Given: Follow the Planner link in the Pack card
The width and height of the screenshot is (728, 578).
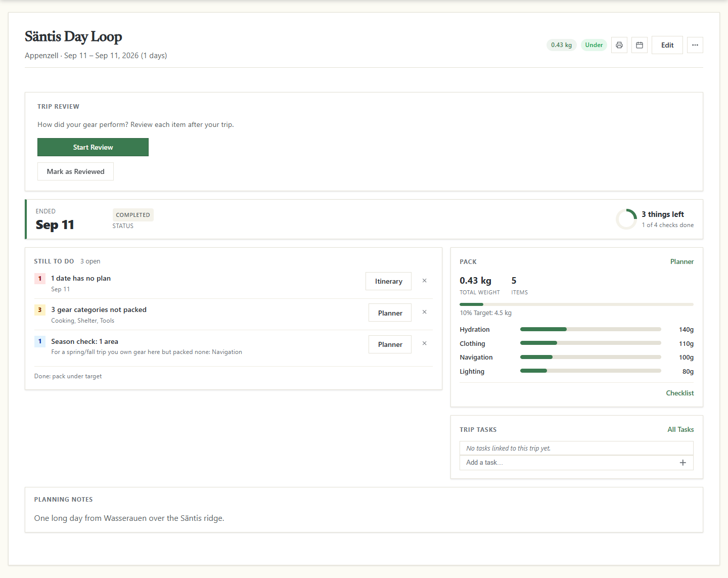Looking at the screenshot, I should (x=682, y=261).
